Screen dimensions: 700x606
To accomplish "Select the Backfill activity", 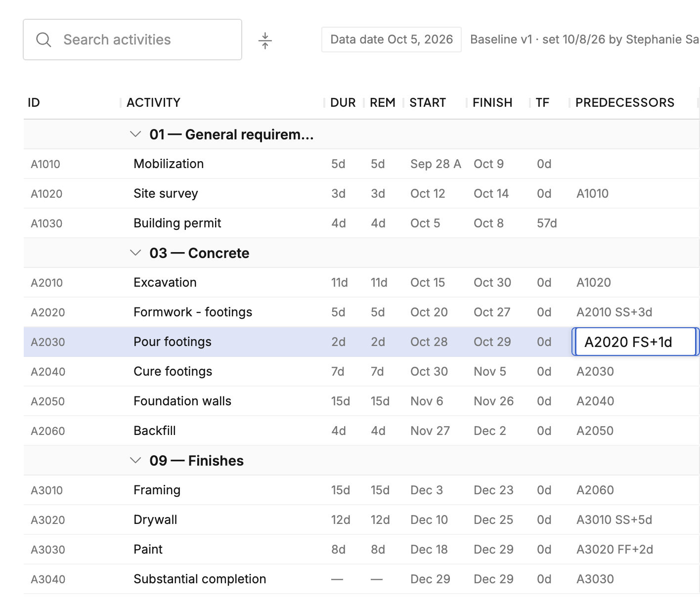I will pos(155,431).
